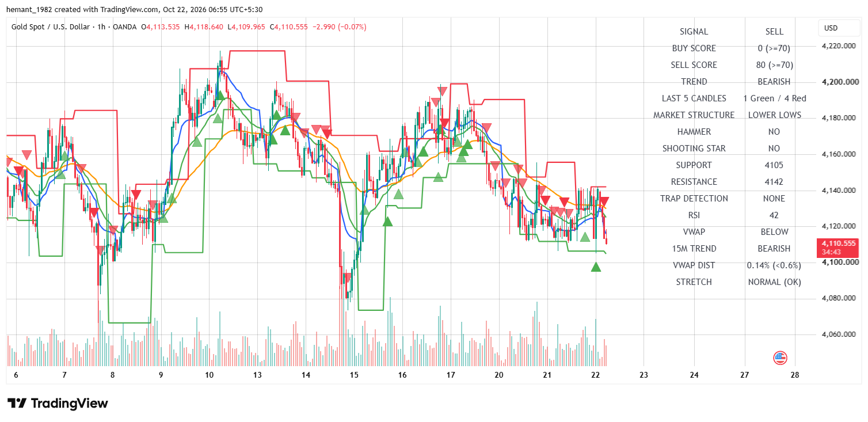Viewport: 868px width, 422px height.
Task: Click the US flag economic event icon
Action: (x=780, y=358)
